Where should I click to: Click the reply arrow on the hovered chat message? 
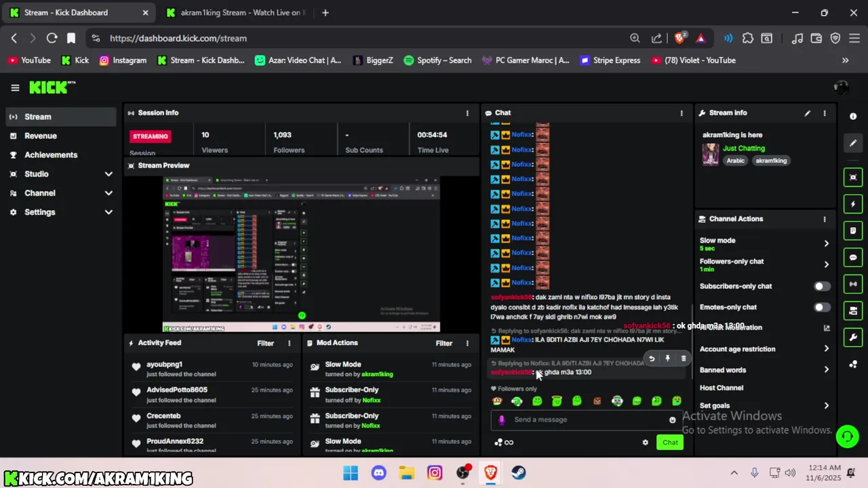[652, 359]
